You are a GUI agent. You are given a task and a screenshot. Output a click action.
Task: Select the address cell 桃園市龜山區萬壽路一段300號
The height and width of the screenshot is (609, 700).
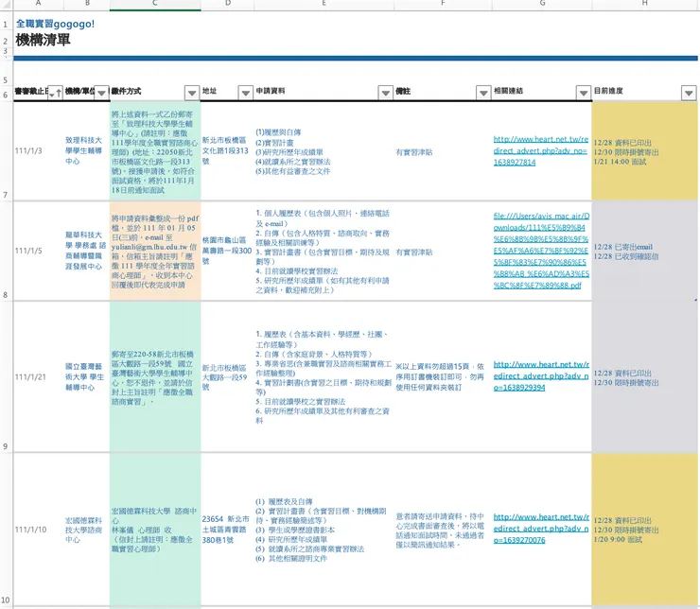tap(227, 252)
